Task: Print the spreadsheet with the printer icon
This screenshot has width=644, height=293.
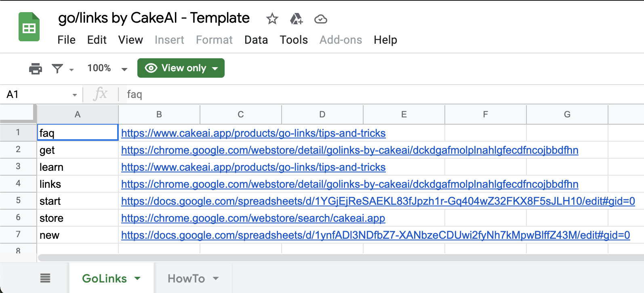Action: coord(36,68)
